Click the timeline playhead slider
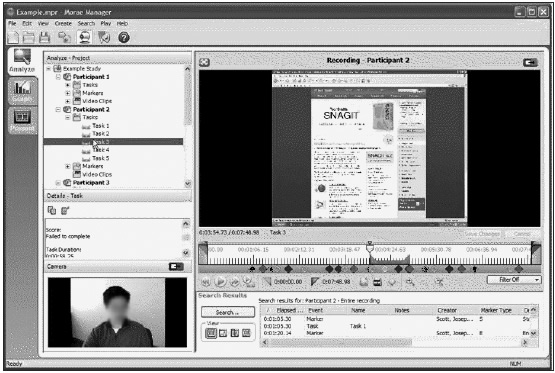The width and height of the screenshot is (555, 373). pos(370,248)
